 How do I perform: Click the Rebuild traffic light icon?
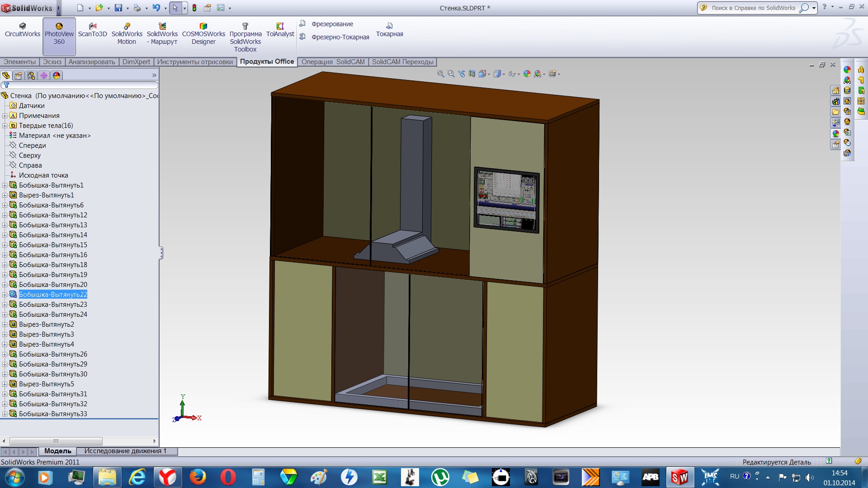[x=194, y=8]
